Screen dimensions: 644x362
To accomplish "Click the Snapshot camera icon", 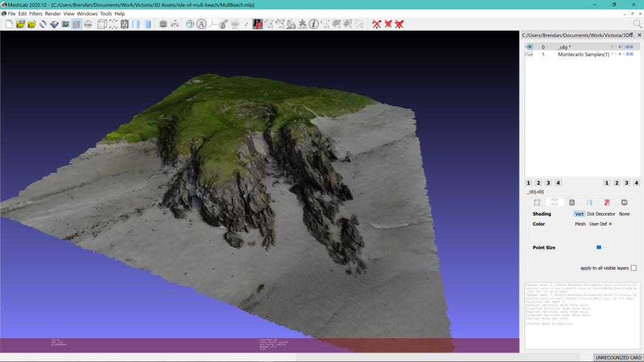I will (65, 24).
